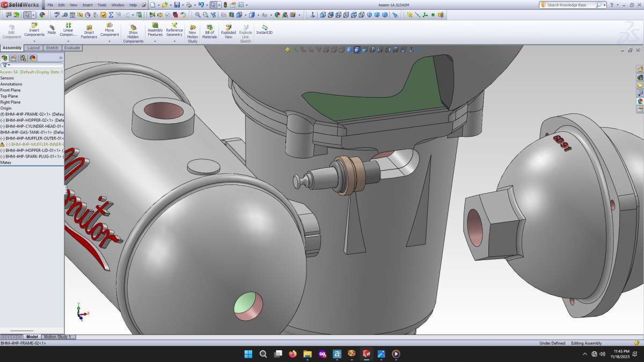Open Reference Geometry tool
644x362 pixels.
174,30
